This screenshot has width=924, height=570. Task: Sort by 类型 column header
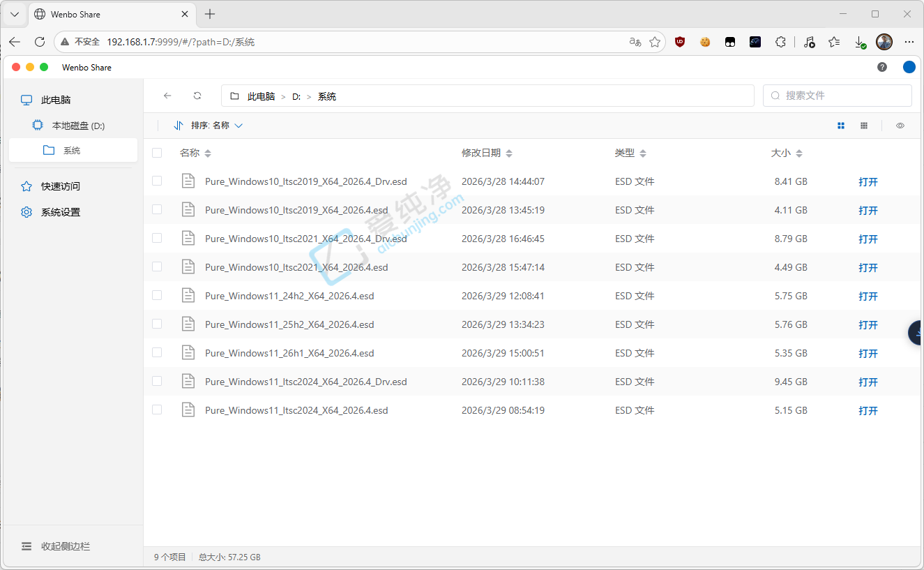point(630,153)
